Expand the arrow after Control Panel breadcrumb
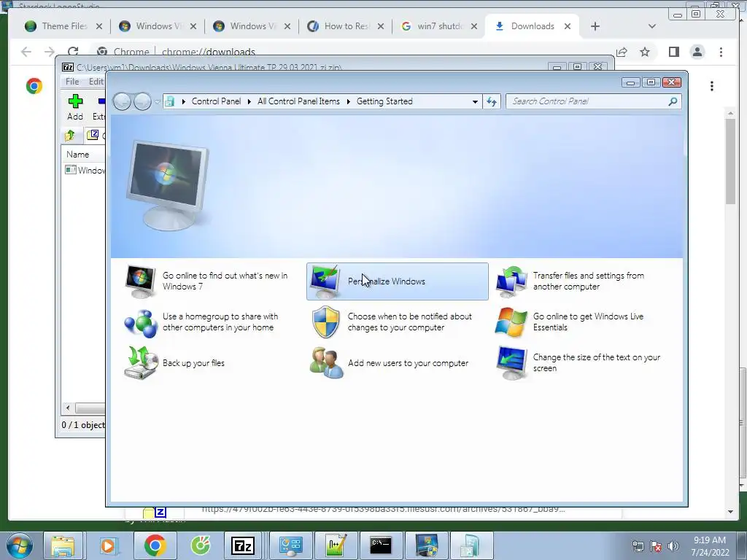 tap(249, 101)
